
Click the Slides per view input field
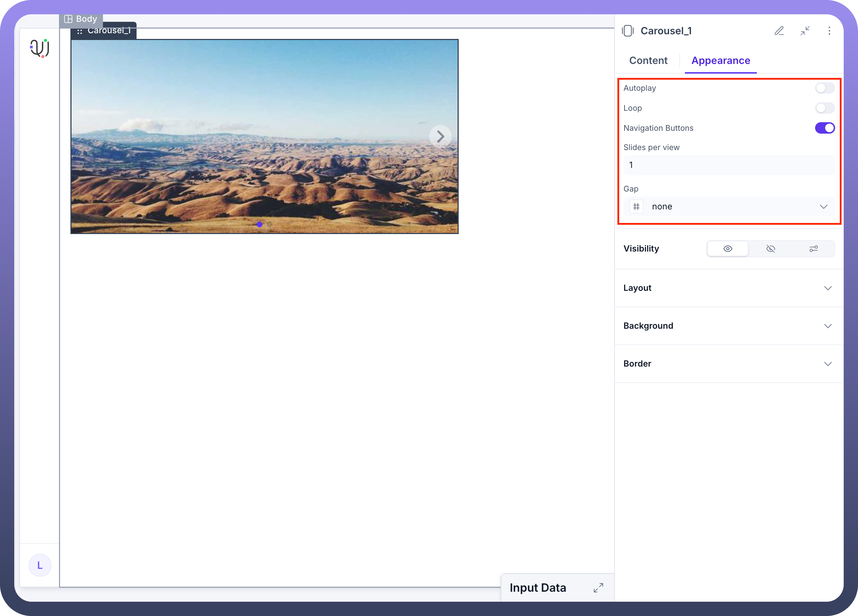click(x=729, y=165)
